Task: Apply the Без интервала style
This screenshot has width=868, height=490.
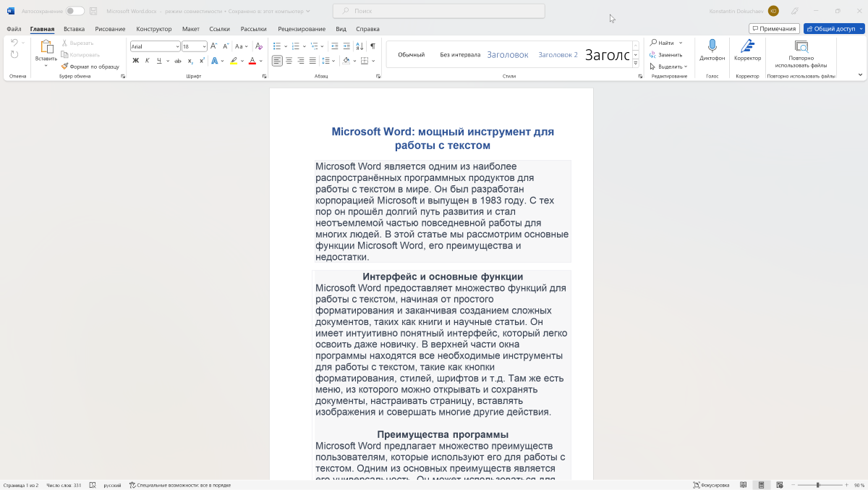Action: point(460,54)
